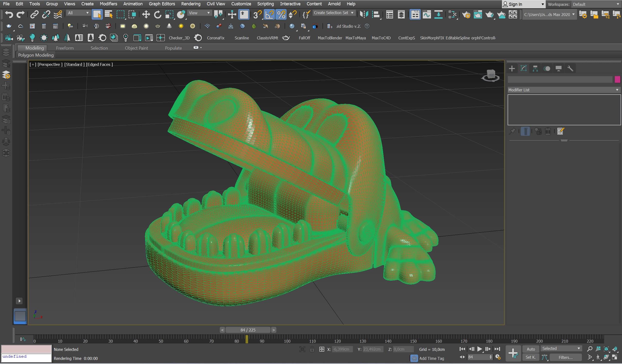Open the Graph Editors menu

(162, 4)
